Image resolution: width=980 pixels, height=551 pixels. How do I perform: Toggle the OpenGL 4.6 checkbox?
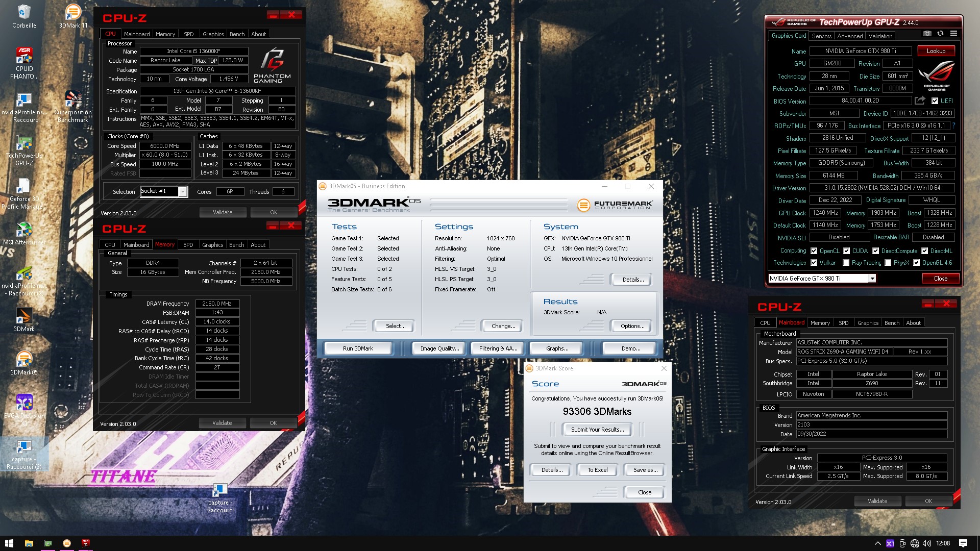point(916,263)
